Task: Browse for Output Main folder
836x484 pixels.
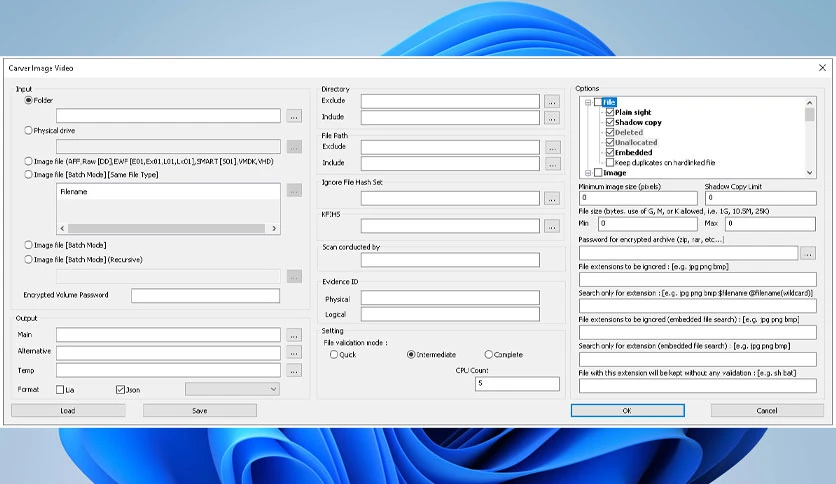Action: point(294,335)
